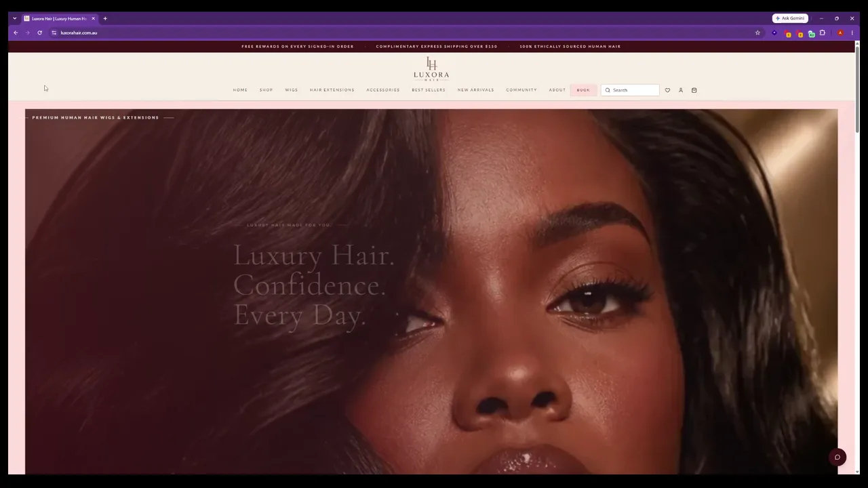The image size is (868, 488).
Task: Open the chat bubble widget
Action: 837,457
